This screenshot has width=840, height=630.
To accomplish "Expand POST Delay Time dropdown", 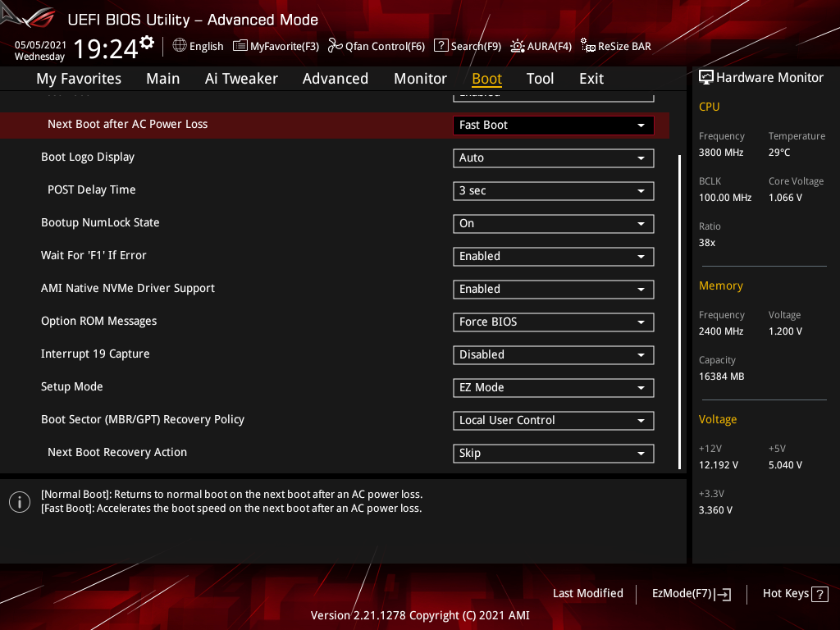I will point(554,190).
